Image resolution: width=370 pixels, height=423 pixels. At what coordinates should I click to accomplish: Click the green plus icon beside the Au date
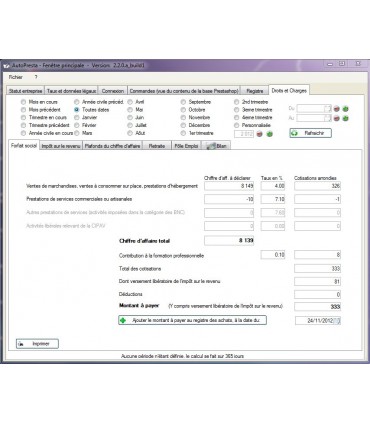click(345, 118)
